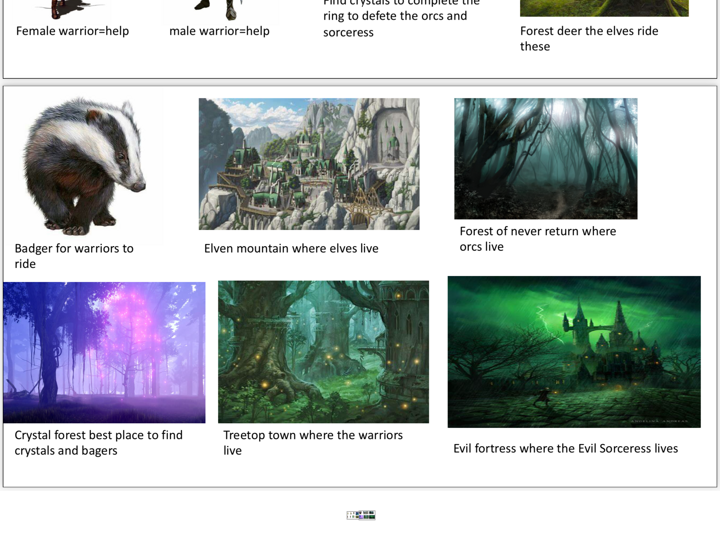
Task: Click the forest deer picture at top right
Action: tap(604, 8)
